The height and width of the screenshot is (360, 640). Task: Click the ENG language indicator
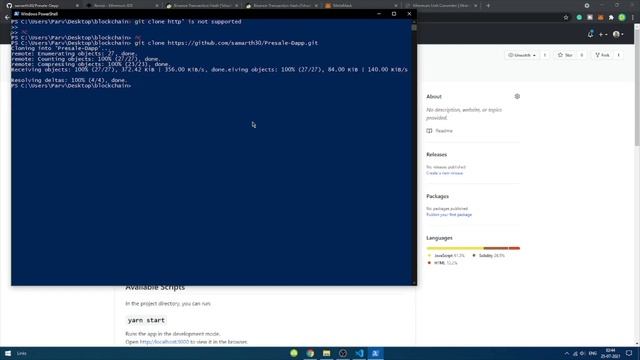[593, 353]
